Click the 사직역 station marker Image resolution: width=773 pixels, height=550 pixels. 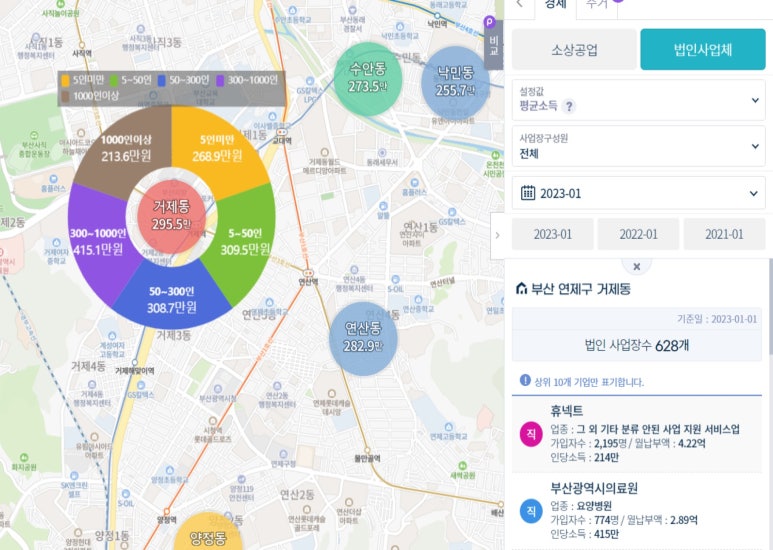[82, 46]
